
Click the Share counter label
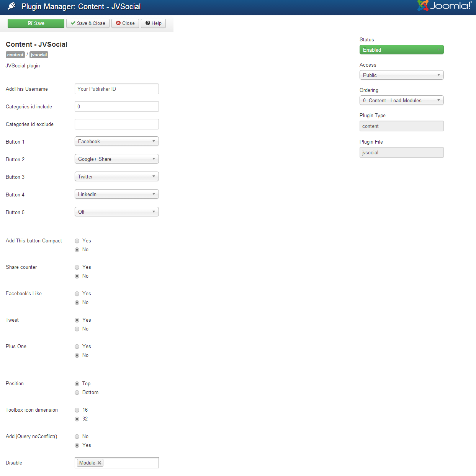(21, 267)
